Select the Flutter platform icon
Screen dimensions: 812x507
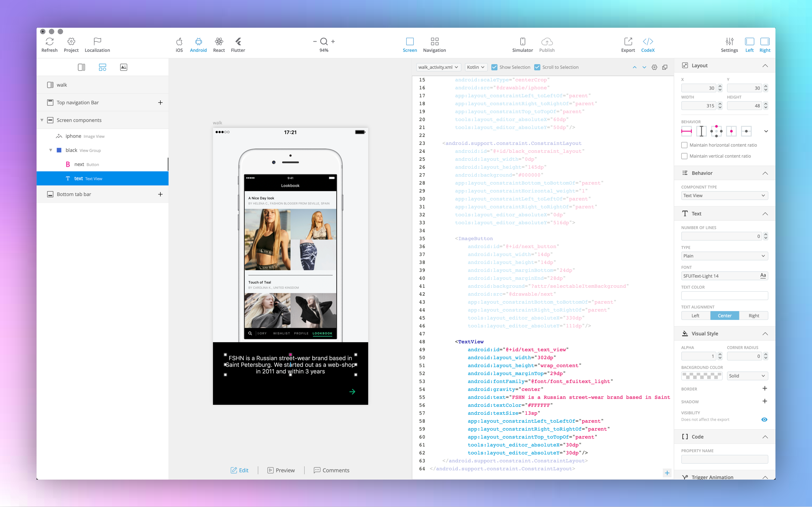[x=238, y=42]
